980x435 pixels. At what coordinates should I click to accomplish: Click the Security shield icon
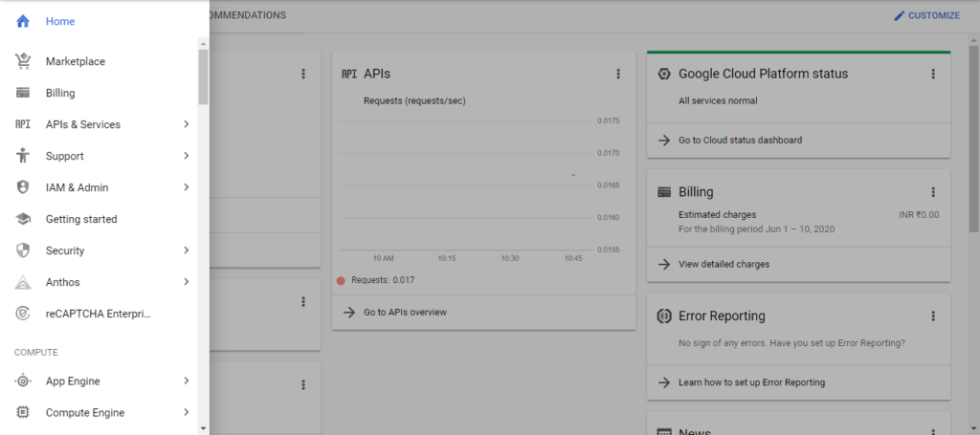(23, 250)
